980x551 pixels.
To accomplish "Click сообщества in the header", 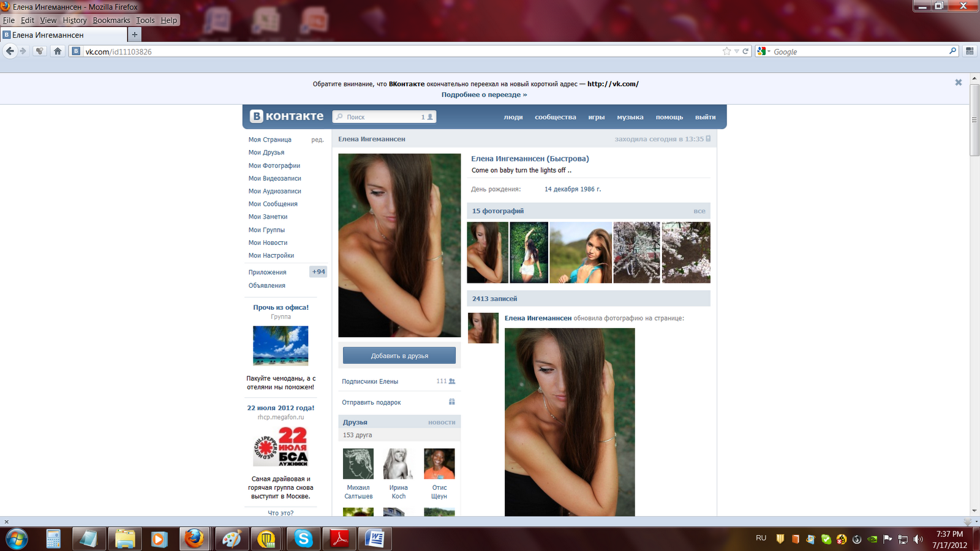I will (556, 117).
